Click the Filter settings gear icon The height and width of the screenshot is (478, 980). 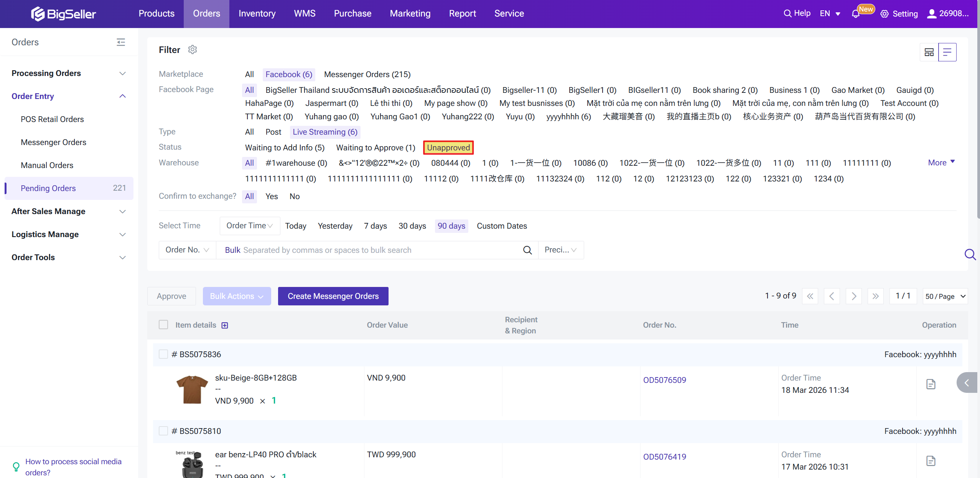(x=193, y=49)
